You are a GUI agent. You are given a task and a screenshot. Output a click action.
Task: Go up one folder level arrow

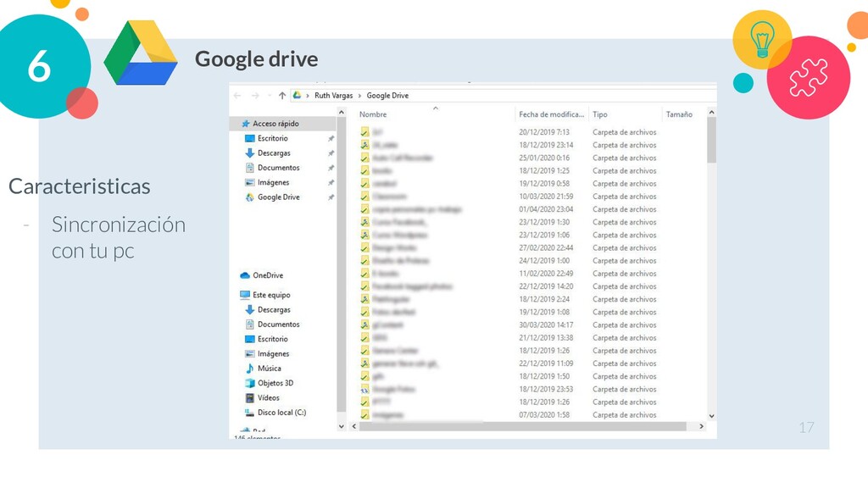282,96
